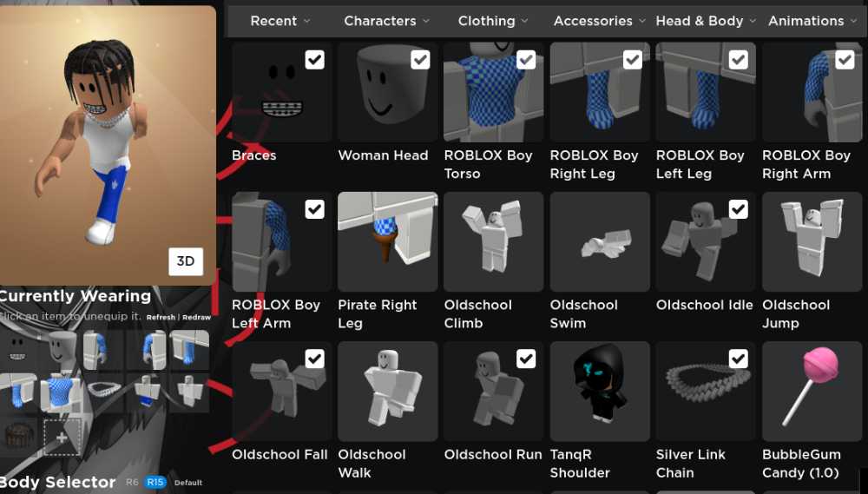Open the Head & Body menu
868x494 pixels.
click(706, 21)
